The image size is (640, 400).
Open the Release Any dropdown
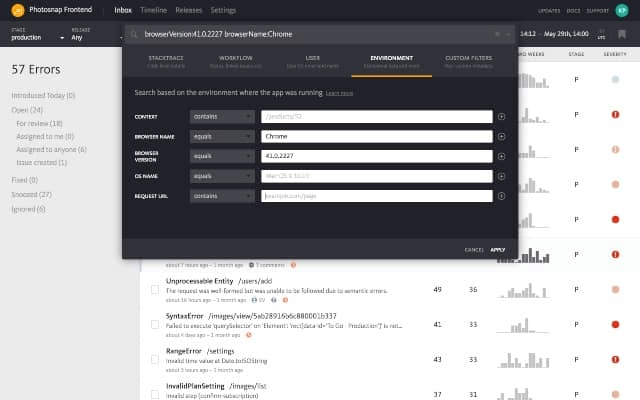coord(96,34)
